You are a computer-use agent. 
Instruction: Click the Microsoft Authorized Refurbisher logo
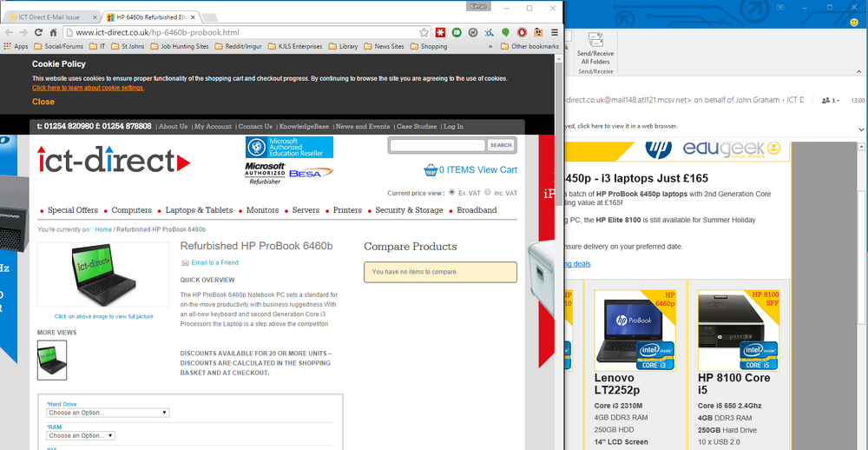[x=265, y=174]
